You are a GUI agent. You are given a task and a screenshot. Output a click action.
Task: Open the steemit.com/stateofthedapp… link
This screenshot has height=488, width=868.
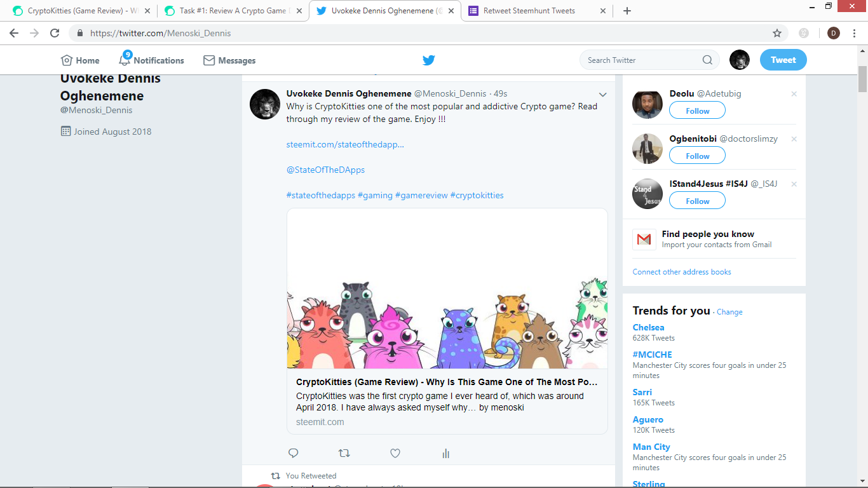coord(345,144)
